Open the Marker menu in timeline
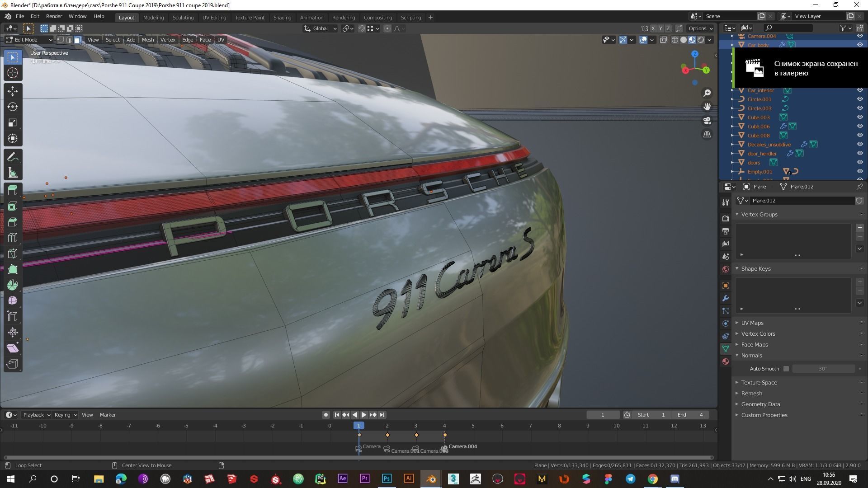The width and height of the screenshot is (868, 488). 108,415
